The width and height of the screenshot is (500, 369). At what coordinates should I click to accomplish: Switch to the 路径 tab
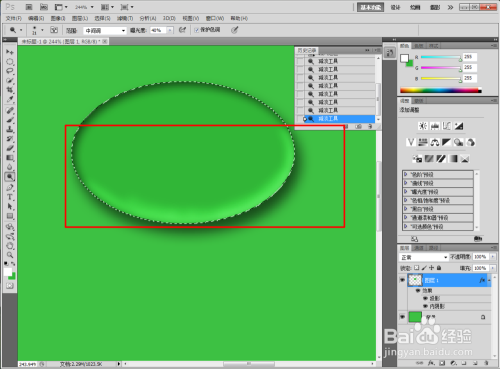(x=434, y=248)
